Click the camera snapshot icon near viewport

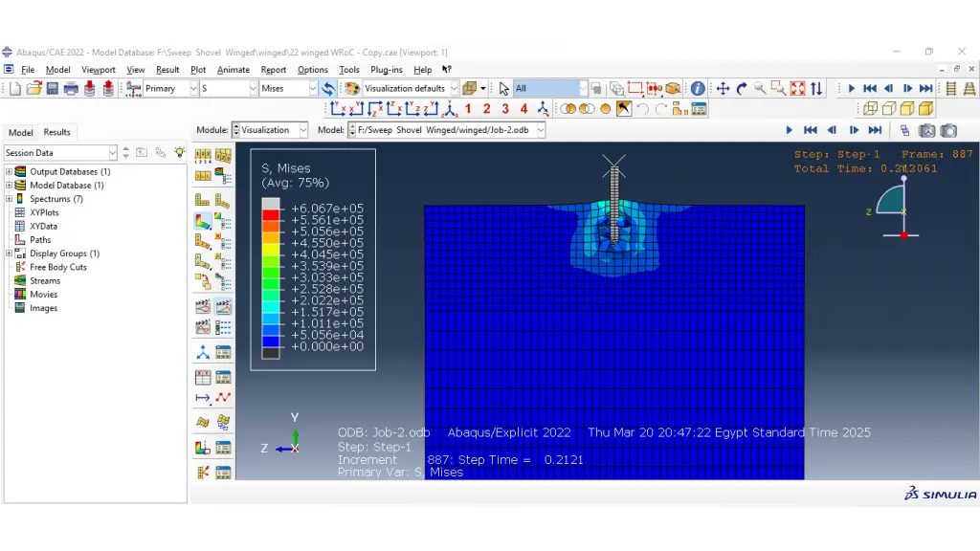click(948, 130)
